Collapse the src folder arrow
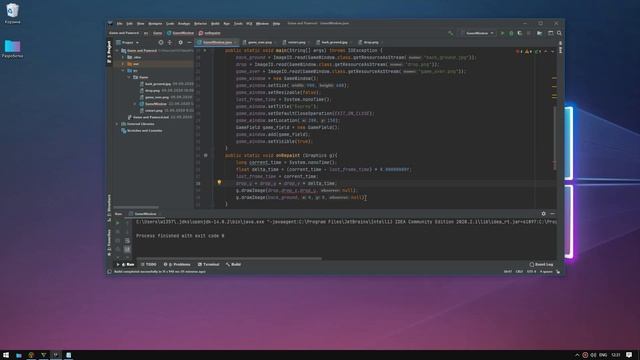The image size is (640, 360). point(123,71)
